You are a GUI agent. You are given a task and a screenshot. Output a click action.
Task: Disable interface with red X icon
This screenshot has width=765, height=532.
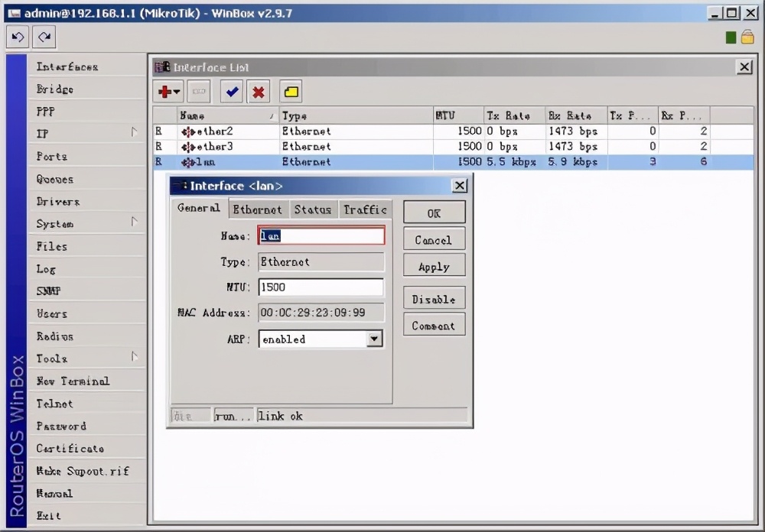pyautogui.click(x=259, y=92)
